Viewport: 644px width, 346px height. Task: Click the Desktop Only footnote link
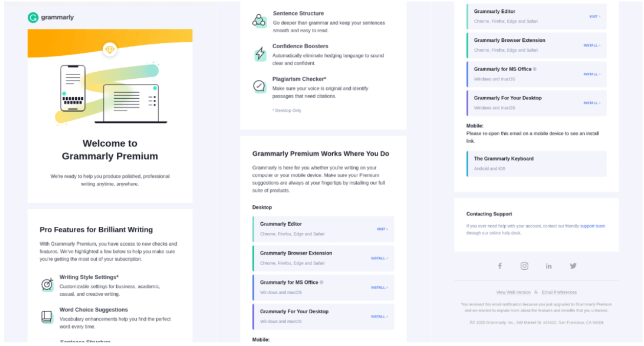point(287,110)
